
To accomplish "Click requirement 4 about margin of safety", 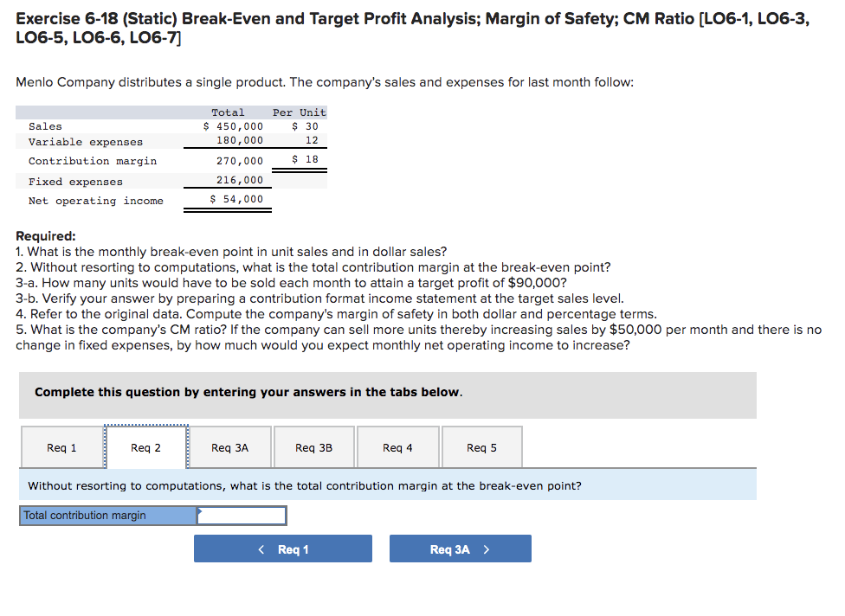I will point(336,314).
